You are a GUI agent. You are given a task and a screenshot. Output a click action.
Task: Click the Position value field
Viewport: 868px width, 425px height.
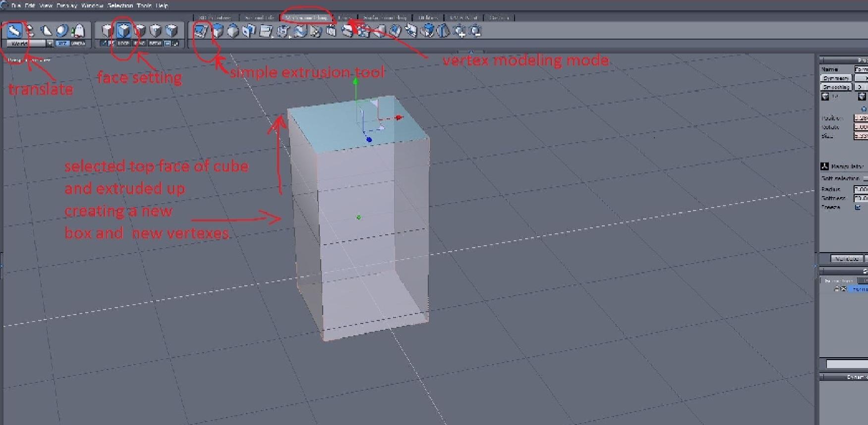coord(861,118)
